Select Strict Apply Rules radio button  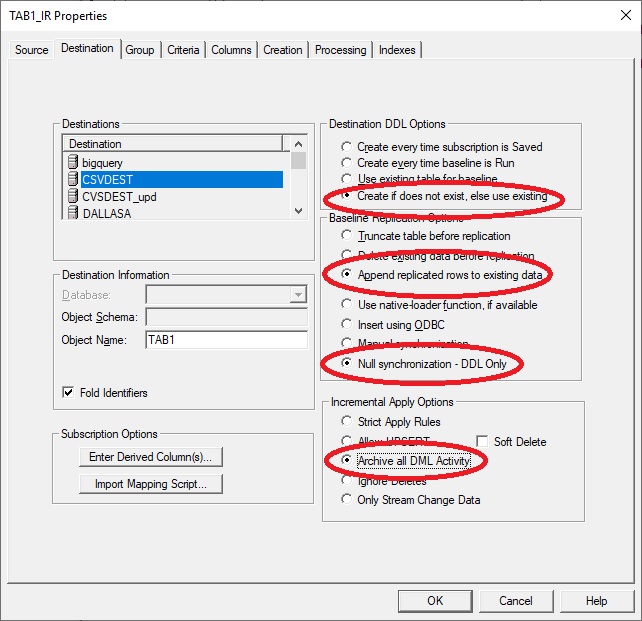(x=347, y=422)
